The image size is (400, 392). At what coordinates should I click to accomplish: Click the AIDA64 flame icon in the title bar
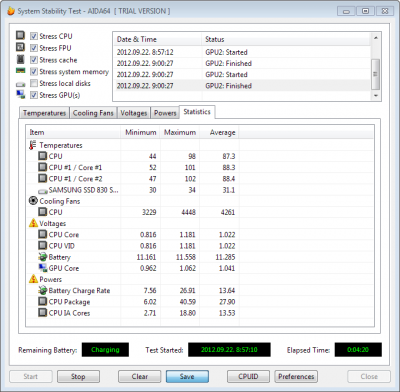pyautogui.click(x=11, y=11)
